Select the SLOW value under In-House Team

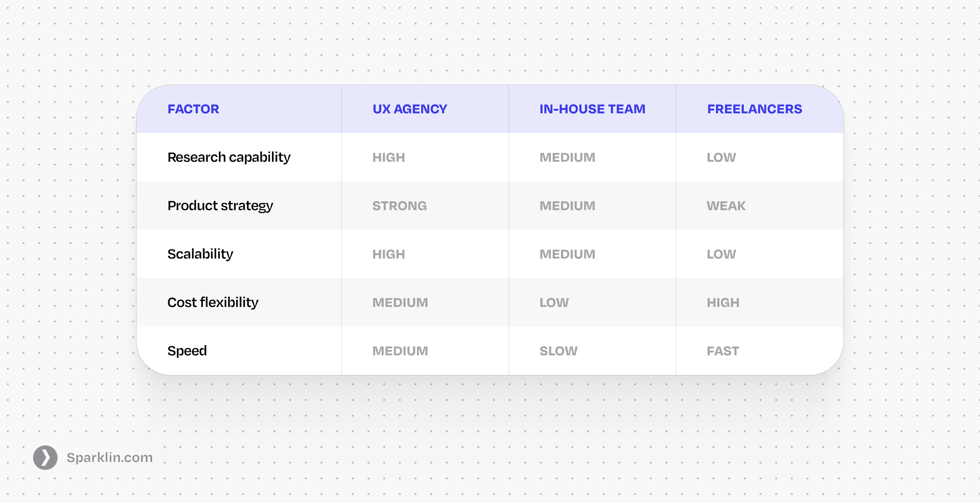(558, 351)
